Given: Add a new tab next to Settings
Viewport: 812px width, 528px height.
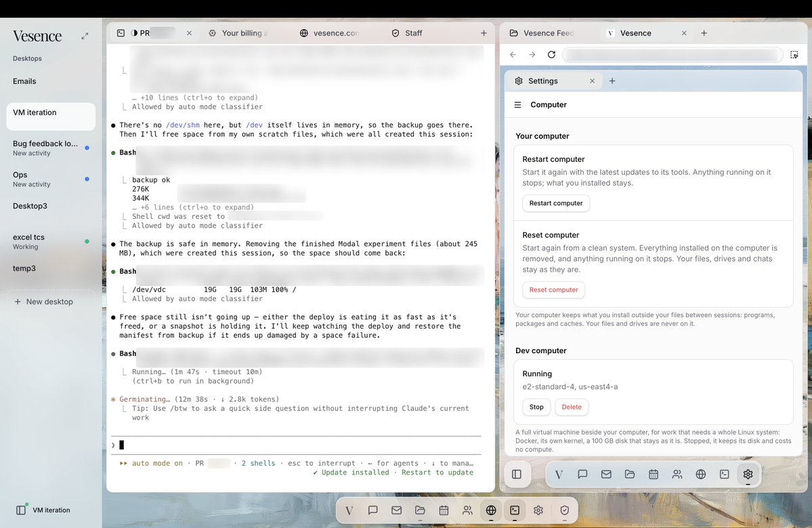Looking at the screenshot, I should tap(612, 81).
